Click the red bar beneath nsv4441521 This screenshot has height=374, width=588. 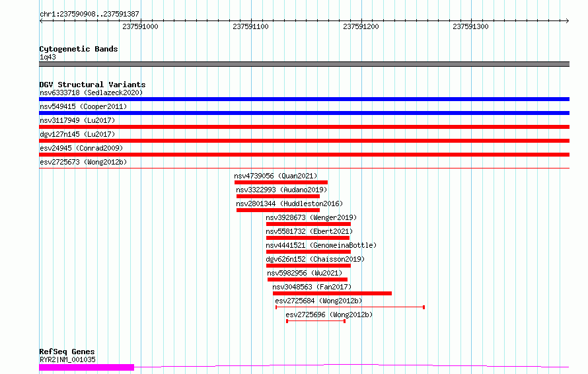[x=309, y=252]
